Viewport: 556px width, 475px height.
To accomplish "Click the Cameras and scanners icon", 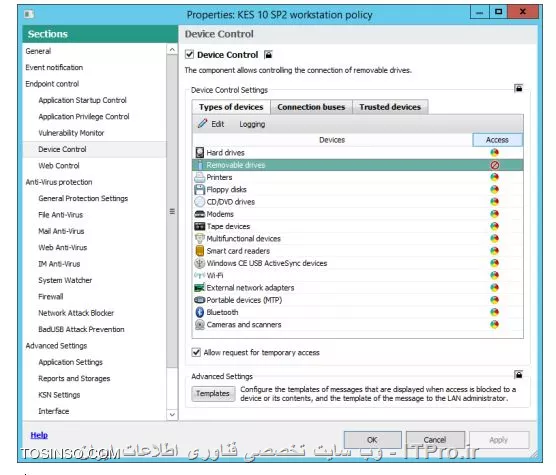I will tap(200, 324).
